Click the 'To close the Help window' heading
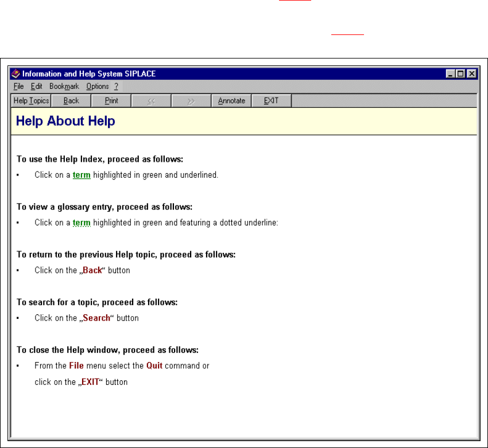Image resolution: width=488 pixels, height=448 pixels. click(x=108, y=350)
